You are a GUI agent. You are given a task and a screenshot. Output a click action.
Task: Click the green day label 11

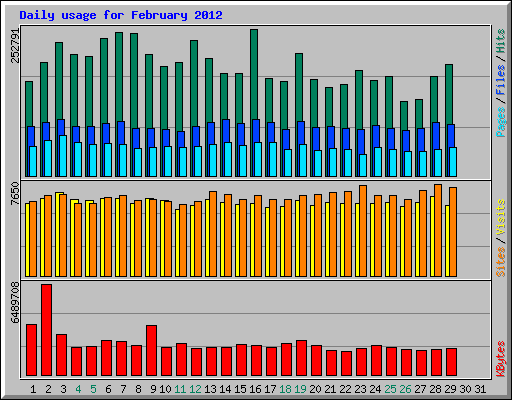[180, 389]
